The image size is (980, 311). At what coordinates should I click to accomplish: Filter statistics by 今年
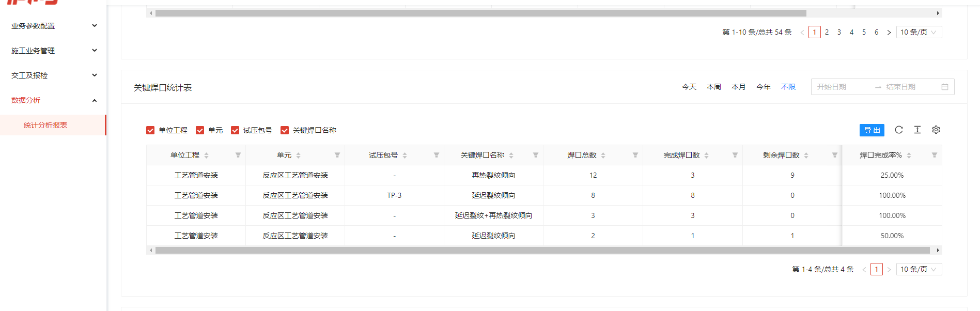pyautogui.click(x=764, y=87)
